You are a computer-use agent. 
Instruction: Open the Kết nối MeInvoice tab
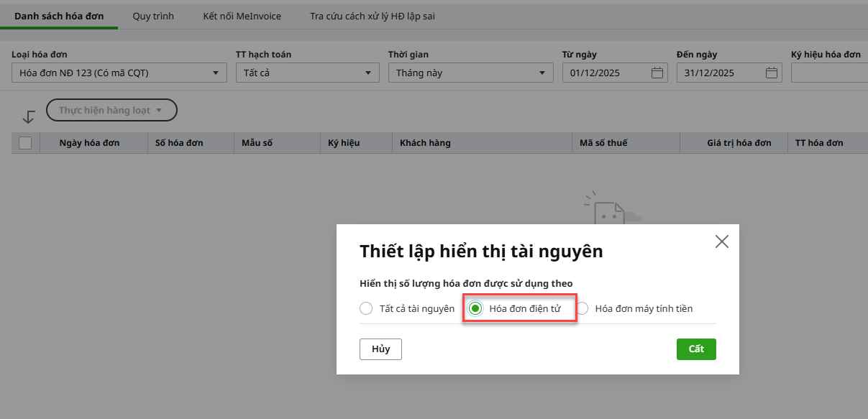click(x=242, y=16)
